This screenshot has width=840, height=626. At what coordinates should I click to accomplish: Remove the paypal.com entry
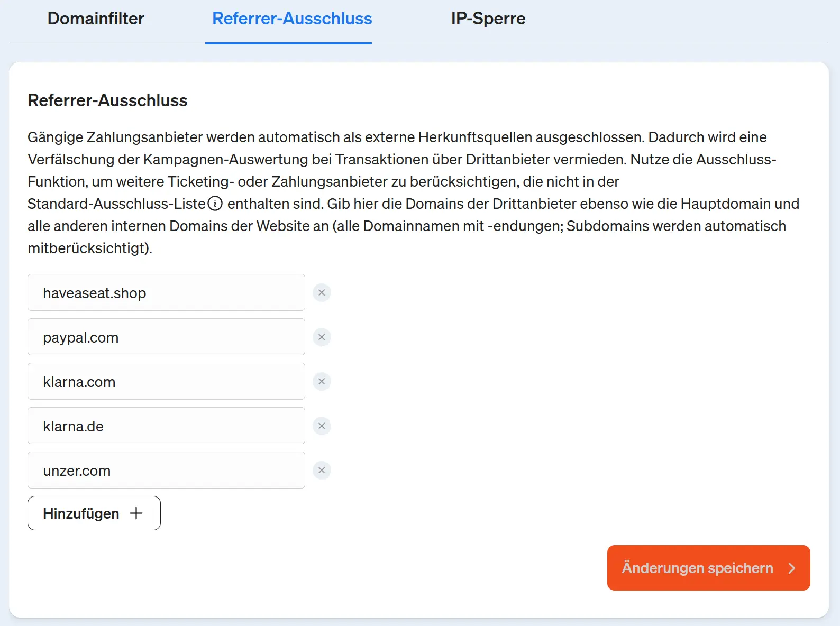(322, 337)
